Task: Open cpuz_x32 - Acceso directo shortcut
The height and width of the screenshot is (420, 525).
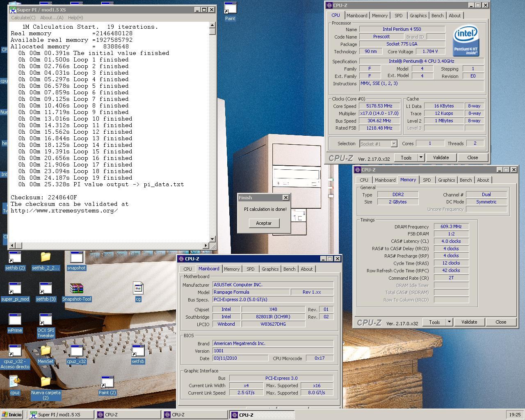Action: pyautogui.click(x=15, y=357)
